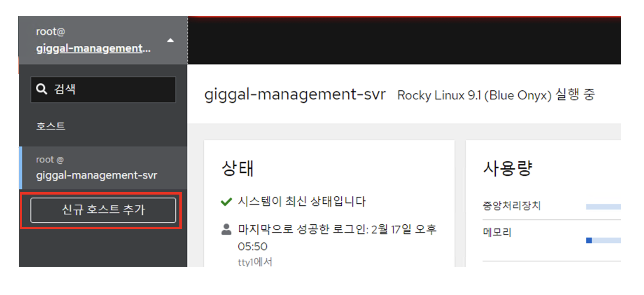
Task: Click the green checkmark status icon
Action: 226,202
